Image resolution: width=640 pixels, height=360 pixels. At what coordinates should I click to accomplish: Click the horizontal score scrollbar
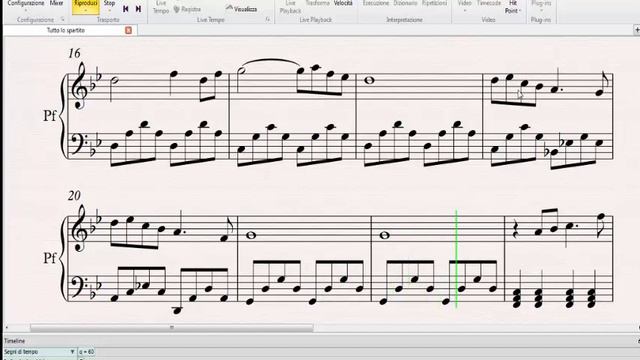(x=171, y=327)
